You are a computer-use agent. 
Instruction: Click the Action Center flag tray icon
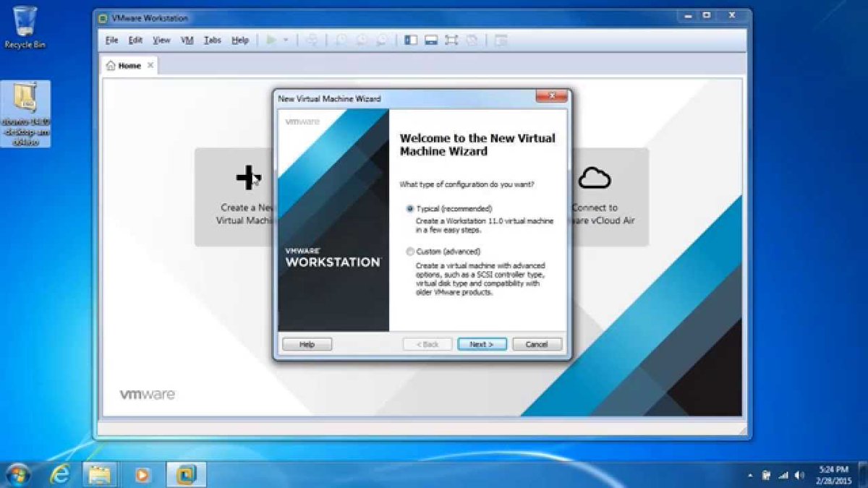tap(766, 475)
